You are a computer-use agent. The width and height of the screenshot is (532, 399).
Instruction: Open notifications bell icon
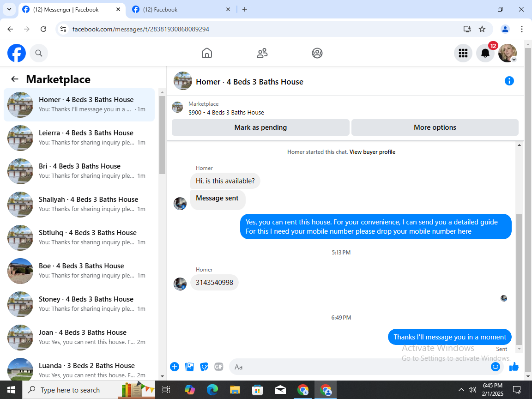[485, 53]
